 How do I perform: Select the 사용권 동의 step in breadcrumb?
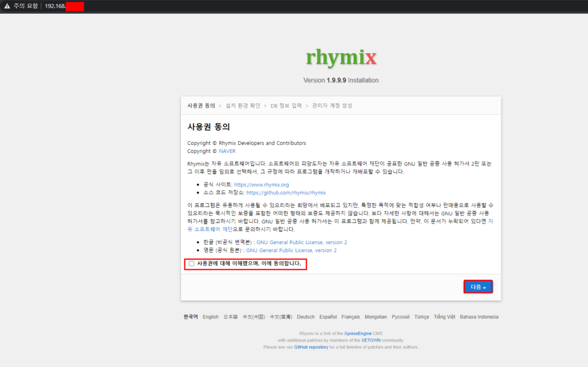click(201, 106)
